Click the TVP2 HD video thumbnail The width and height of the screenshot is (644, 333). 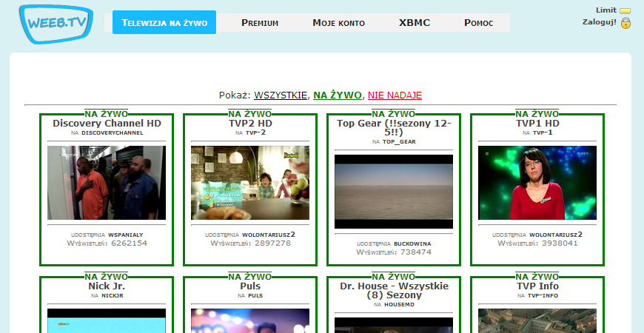(250, 183)
